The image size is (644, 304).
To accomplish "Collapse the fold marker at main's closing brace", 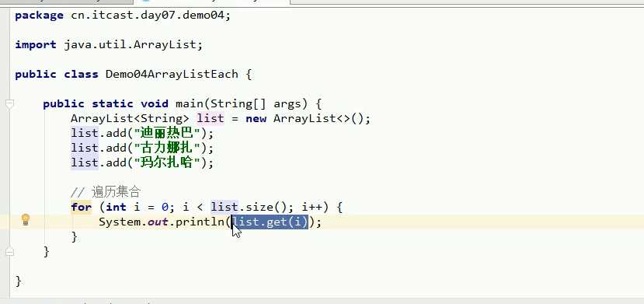I will (x=10, y=251).
